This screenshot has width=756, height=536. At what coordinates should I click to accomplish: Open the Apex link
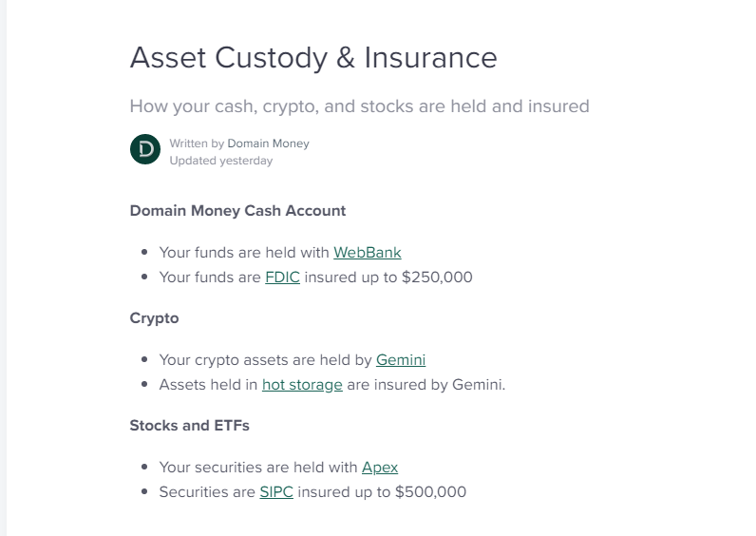point(379,468)
